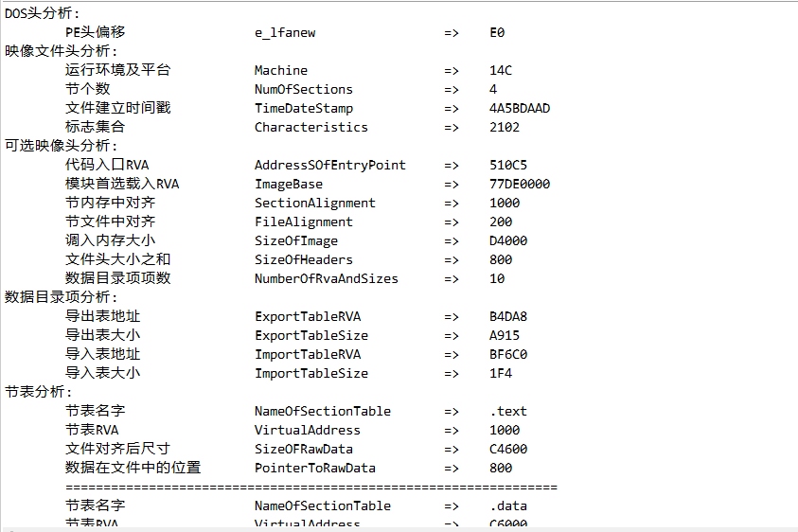Click the Machine value 14C
The width and height of the screenshot is (798, 532).
click(x=501, y=70)
